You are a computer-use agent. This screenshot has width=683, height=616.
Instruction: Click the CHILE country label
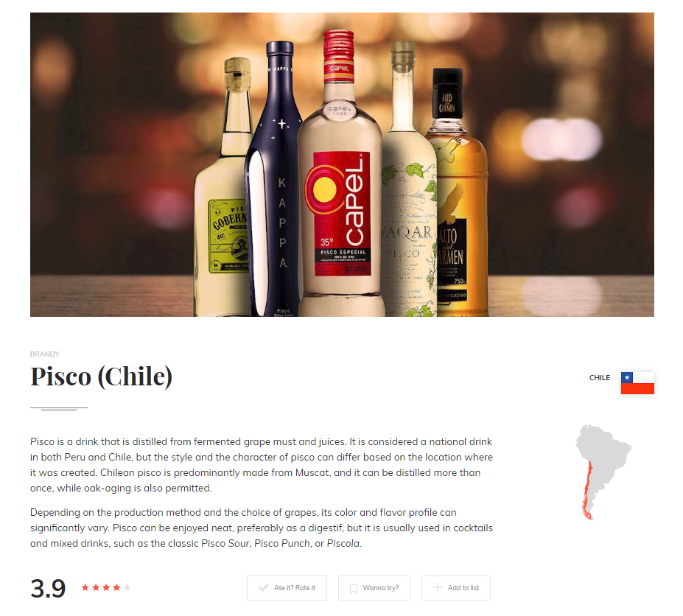coord(599,378)
